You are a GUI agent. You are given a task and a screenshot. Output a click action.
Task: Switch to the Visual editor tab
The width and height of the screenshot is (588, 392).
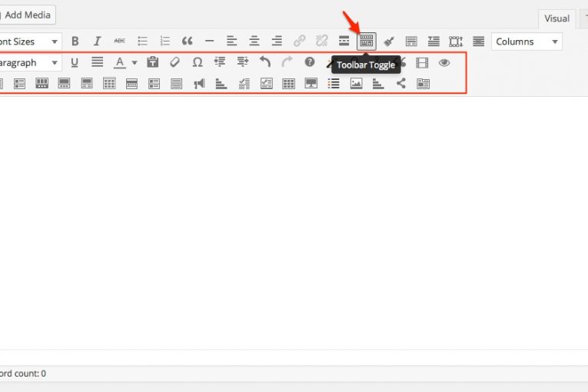pos(557,18)
